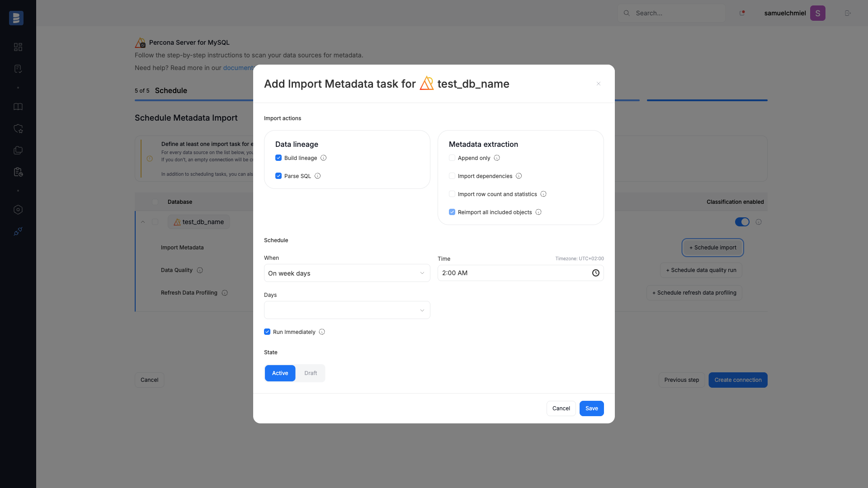
Task: Select the Active state option
Action: pos(280,373)
